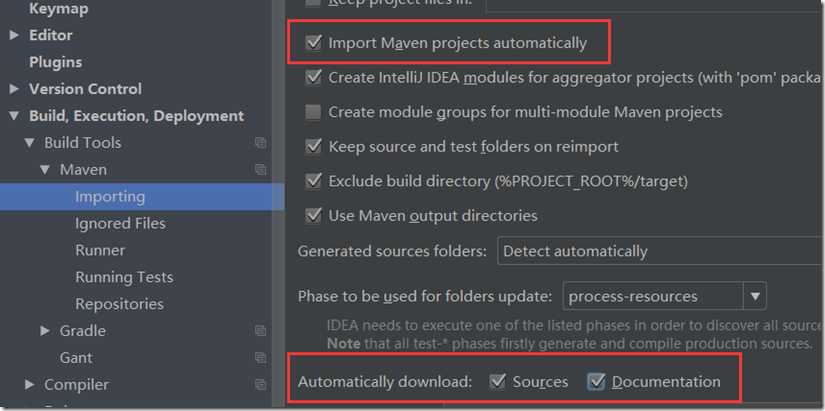Expand the Version Control section
825x411 pixels.
[14, 89]
